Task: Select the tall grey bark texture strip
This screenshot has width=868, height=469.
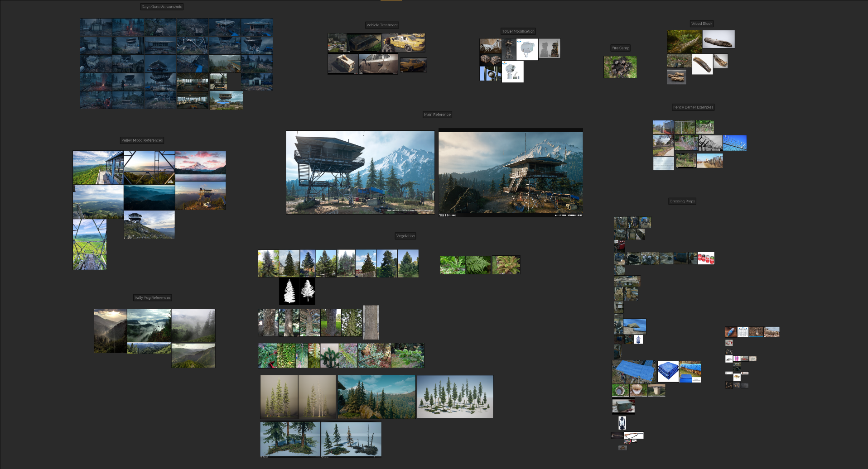Action: pos(371,322)
